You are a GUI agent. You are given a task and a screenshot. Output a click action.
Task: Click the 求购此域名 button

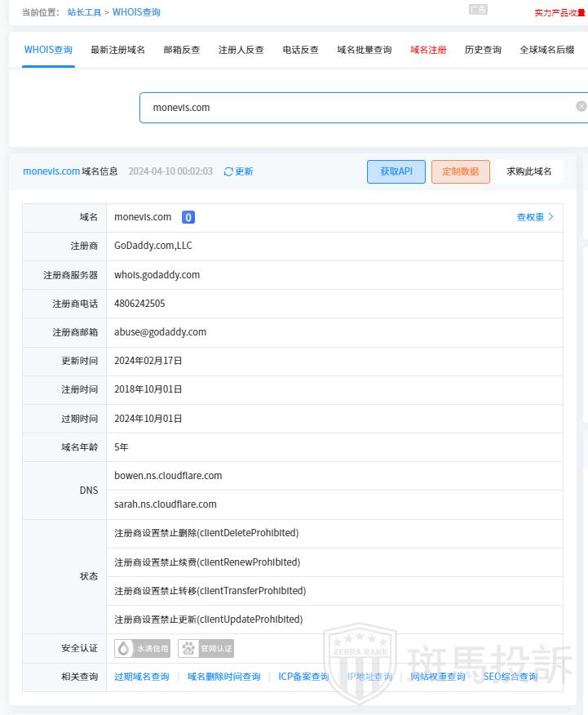point(528,171)
